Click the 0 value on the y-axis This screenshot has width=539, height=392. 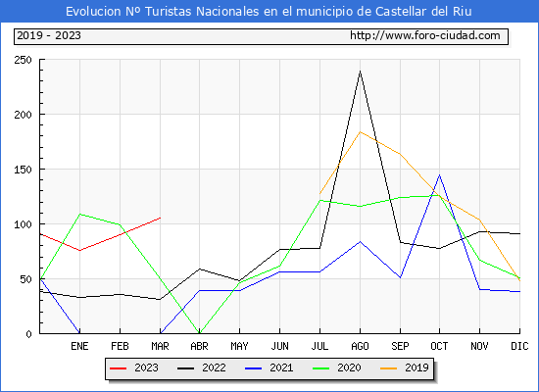29,334
